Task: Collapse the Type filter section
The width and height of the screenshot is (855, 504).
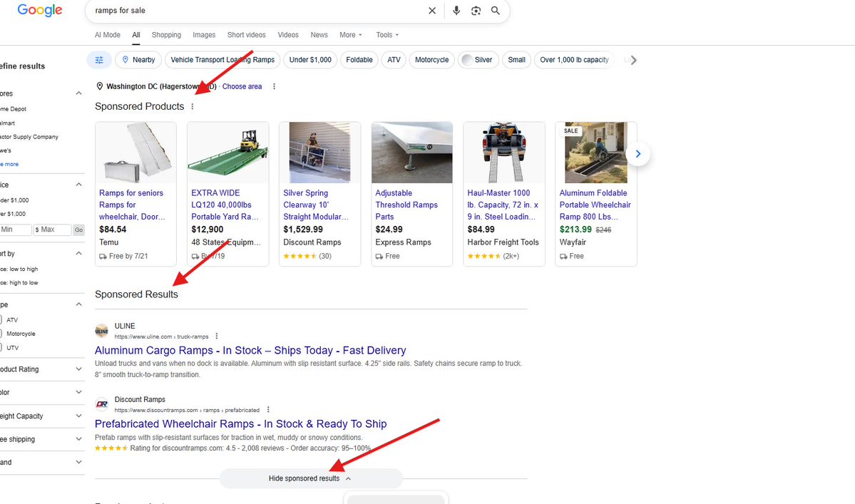Action: click(x=78, y=304)
